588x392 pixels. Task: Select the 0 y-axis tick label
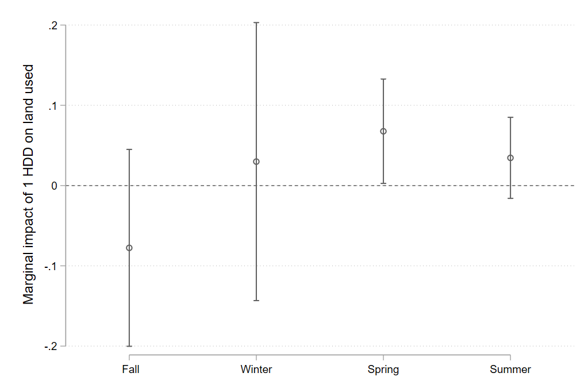click(x=56, y=186)
